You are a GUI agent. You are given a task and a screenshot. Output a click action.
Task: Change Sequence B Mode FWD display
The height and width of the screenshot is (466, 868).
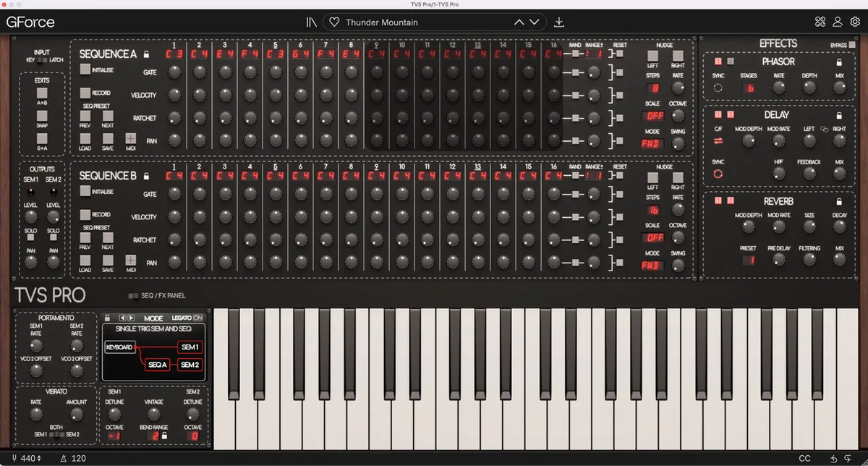[652, 265]
